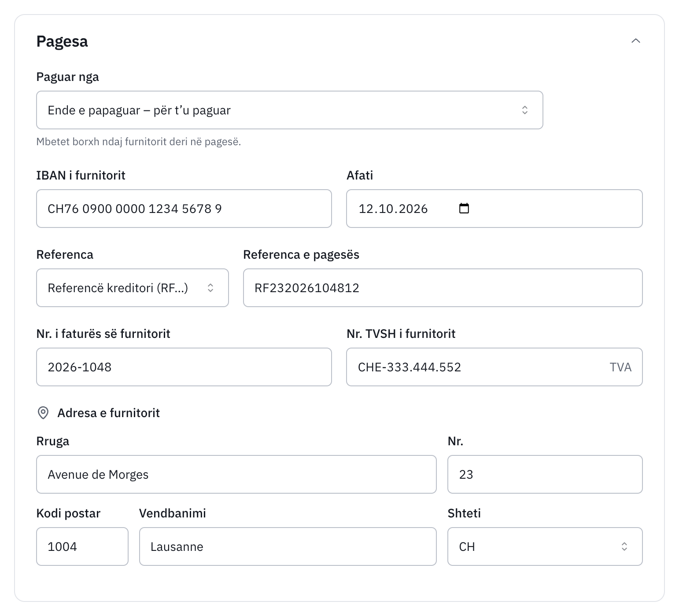This screenshot has width=679, height=616.
Task: Click the 'Adresa e furnitorit' label
Action: pos(108,413)
